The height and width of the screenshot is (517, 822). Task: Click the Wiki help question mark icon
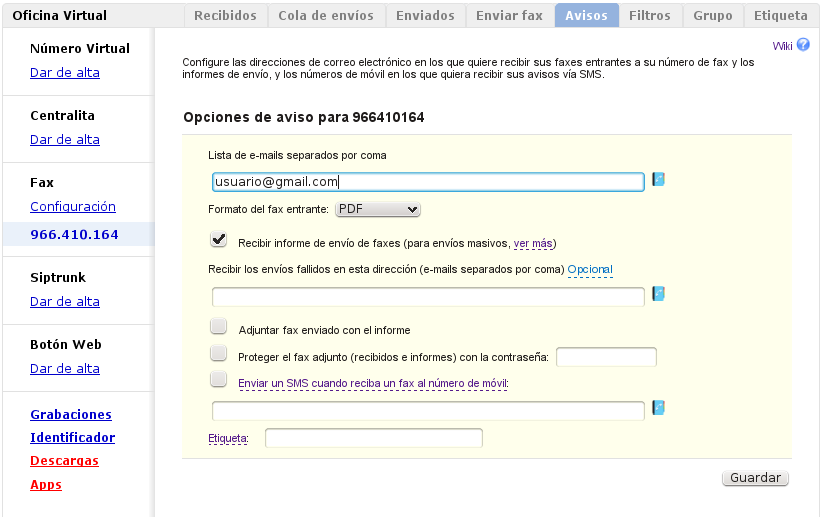(803, 45)
